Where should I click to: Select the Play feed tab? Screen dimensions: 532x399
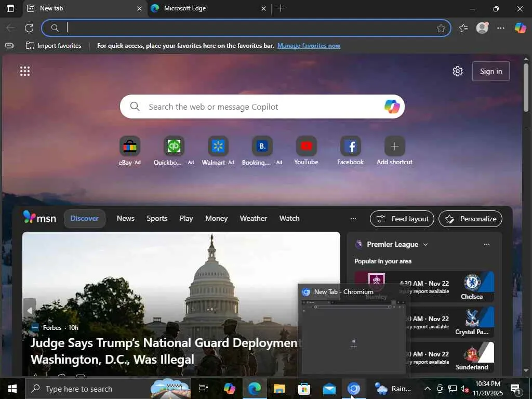187,219
